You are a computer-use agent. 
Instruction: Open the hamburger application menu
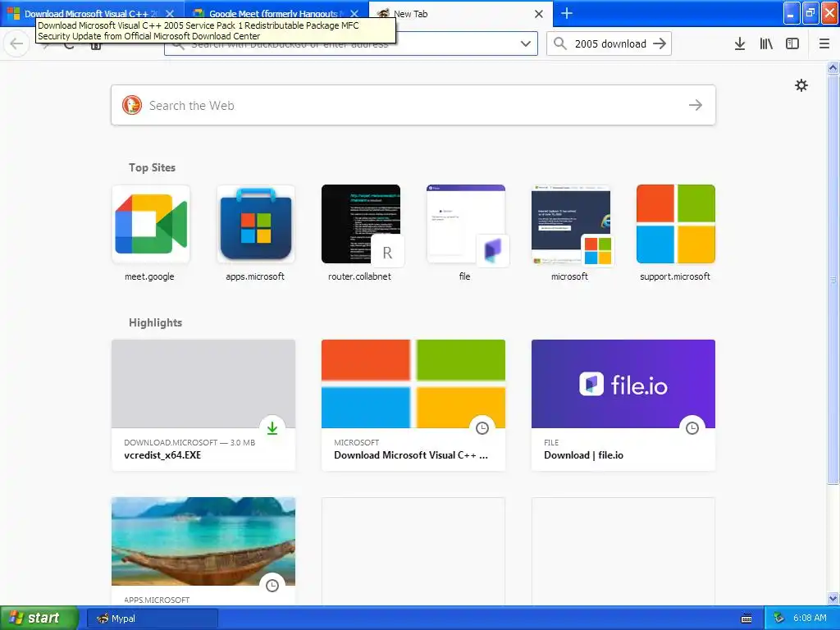pos(824,44)
